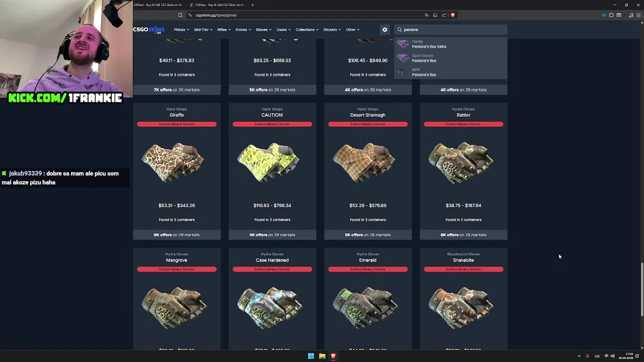644x362 pixels.
Task: Click the share icon in address bar
Action: (x=444, y=15)
